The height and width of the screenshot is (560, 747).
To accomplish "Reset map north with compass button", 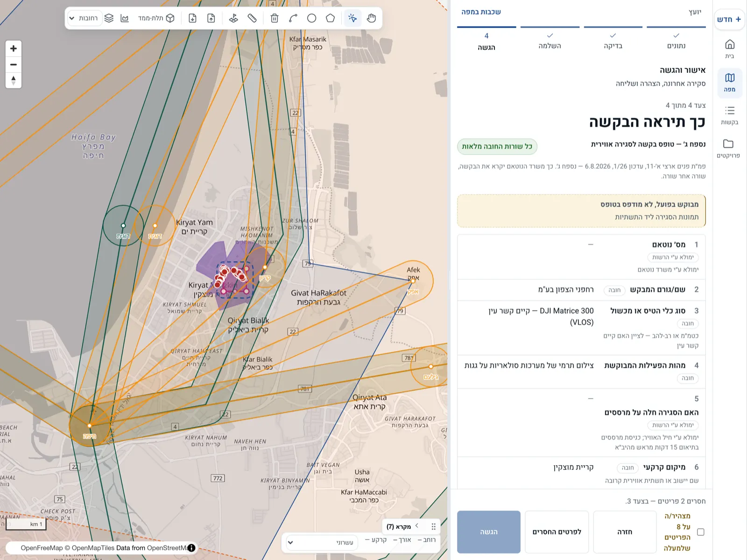I will point(14,80).
